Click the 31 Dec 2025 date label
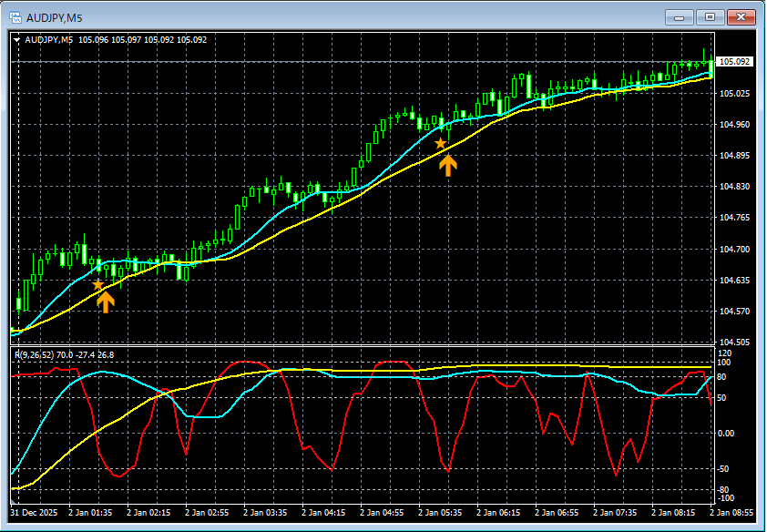767x532 pixels. pyautogui.click(x=35, y=513)
